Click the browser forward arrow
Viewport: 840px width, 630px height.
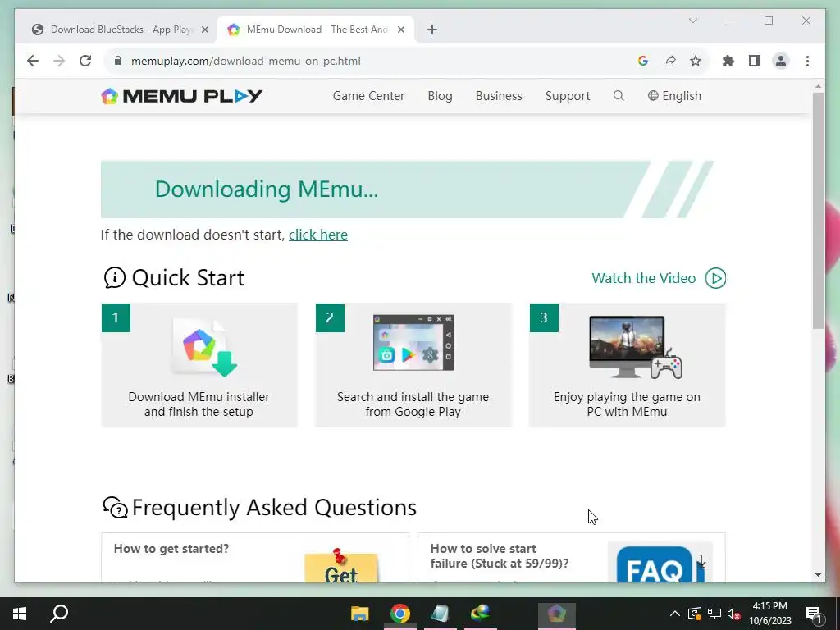click(x=59, y=61)
